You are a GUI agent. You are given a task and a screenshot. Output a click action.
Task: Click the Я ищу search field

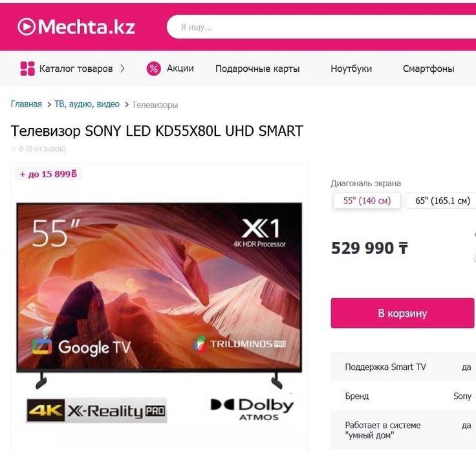322,27
